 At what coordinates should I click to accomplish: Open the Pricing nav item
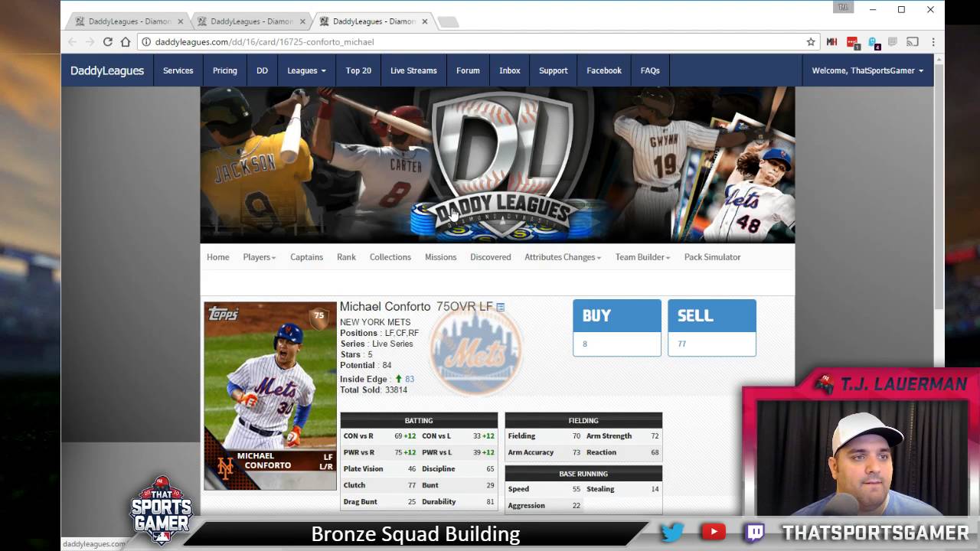[225, 70]
